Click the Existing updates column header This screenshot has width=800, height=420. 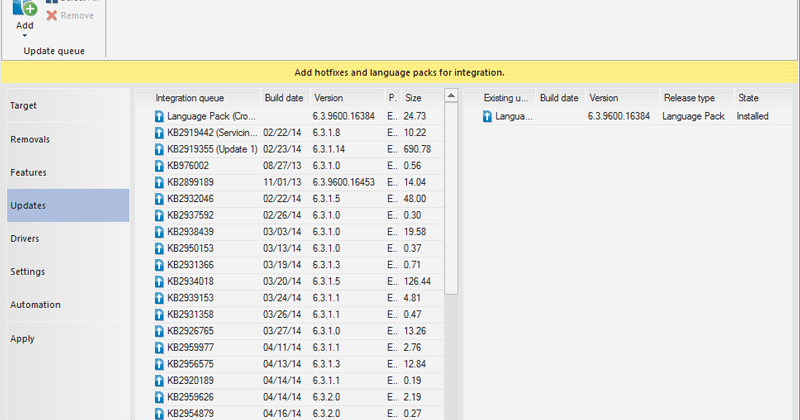[505, 98]
